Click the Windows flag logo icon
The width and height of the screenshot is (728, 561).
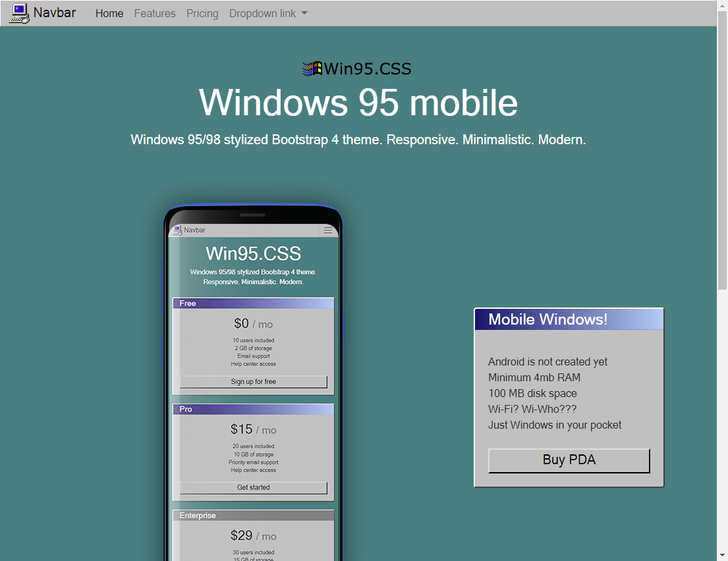pos(312,68)
